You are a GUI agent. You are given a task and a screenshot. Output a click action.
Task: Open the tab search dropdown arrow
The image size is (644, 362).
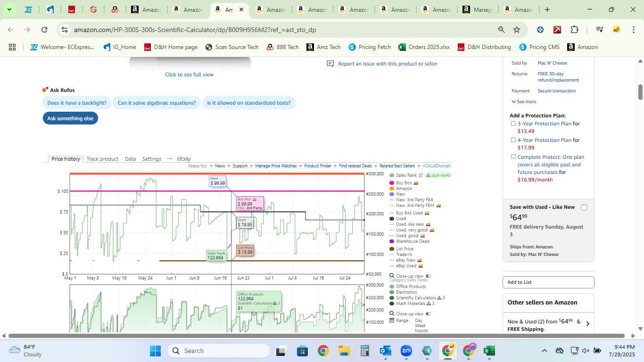point(9,9)
